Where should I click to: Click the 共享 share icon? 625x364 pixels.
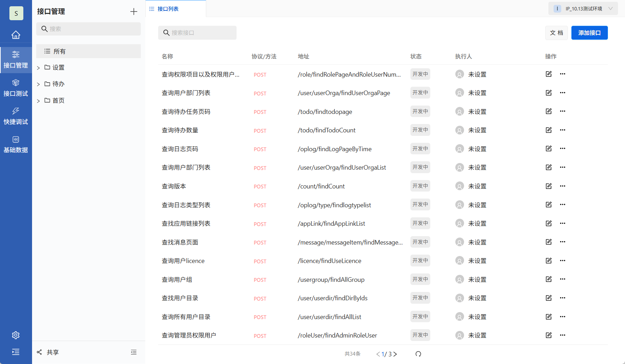[39, 352]
